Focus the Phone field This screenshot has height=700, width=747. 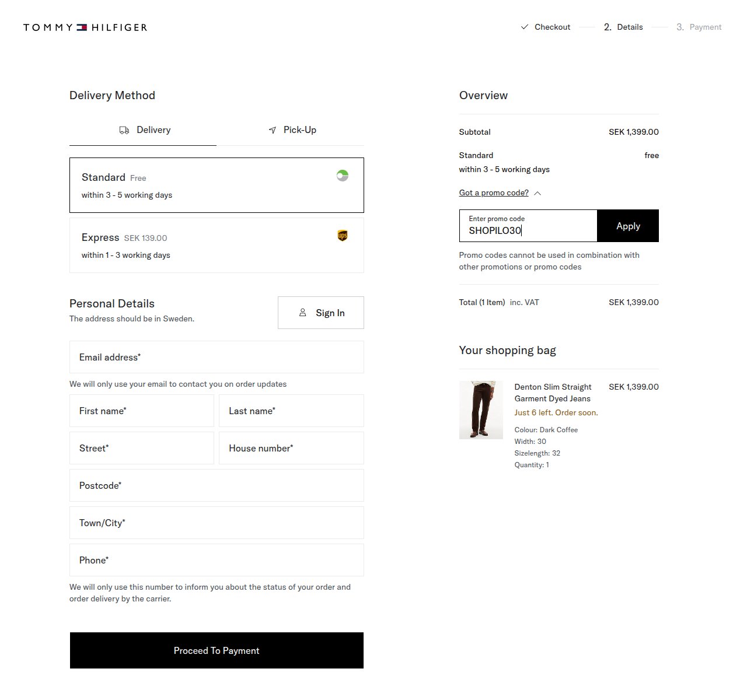pyautogui.click(x=217, y=560)
